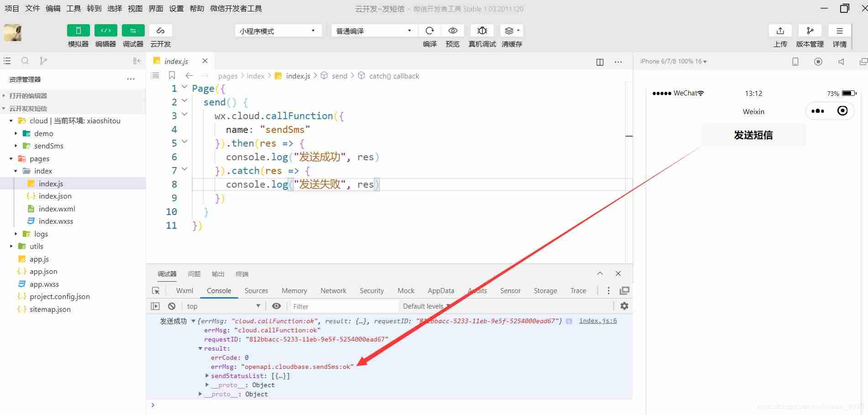Toggle the 模拟器 simulator panel button

(78, 31)
